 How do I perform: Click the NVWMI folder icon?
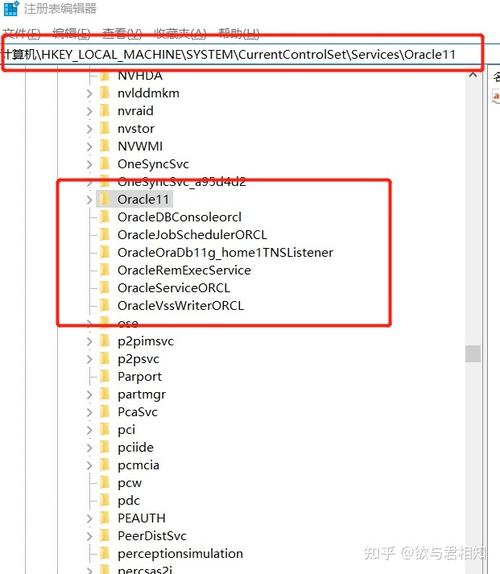pyautogui.click(x=105, y=146)
